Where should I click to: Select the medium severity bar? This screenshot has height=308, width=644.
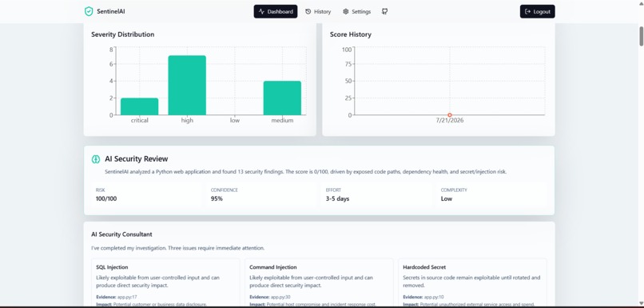[282, 98]
